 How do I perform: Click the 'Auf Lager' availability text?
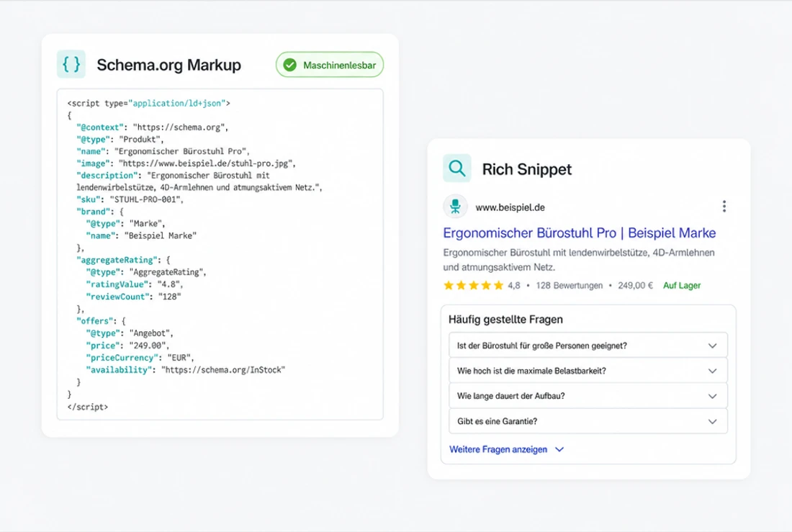[x=682, y=286]
